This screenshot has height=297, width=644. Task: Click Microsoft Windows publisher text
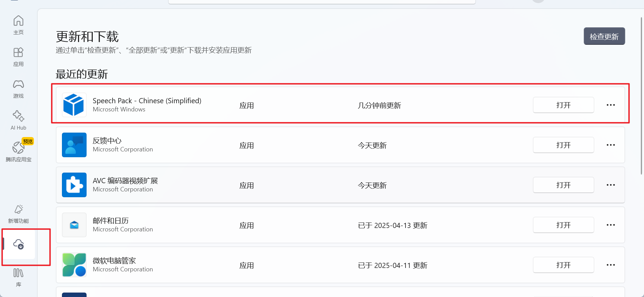(x=119, y=109)
